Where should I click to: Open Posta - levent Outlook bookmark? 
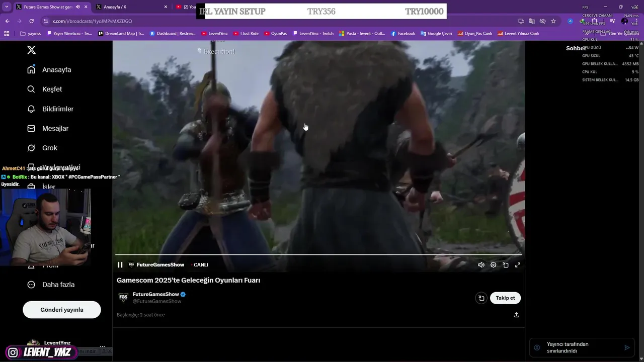click(362, 34)
